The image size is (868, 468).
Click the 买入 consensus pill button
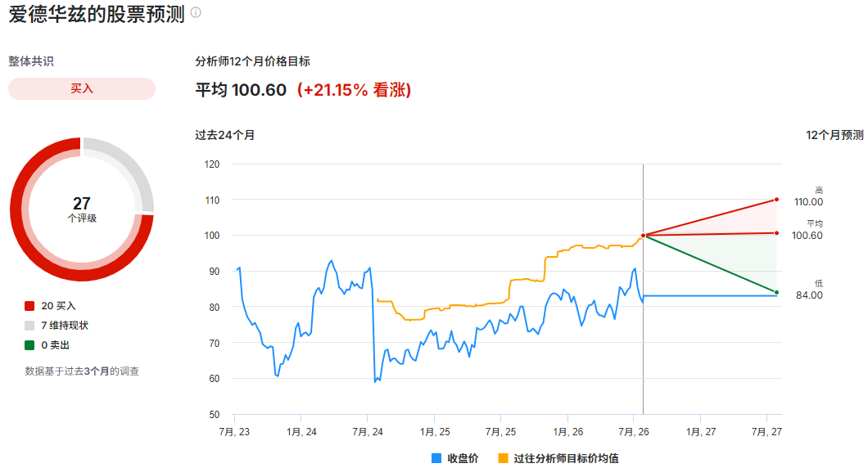coord(81,88)
